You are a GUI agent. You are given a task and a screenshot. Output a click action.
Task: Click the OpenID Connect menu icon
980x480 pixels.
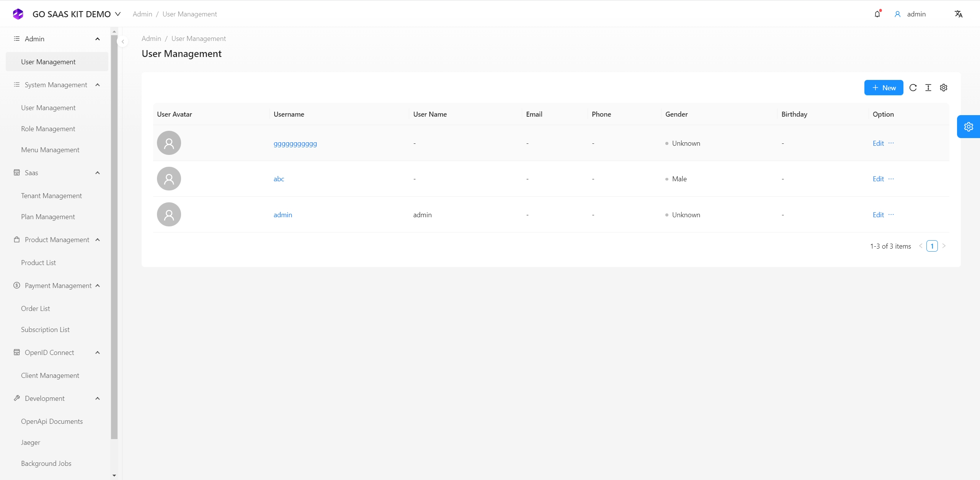17,352
